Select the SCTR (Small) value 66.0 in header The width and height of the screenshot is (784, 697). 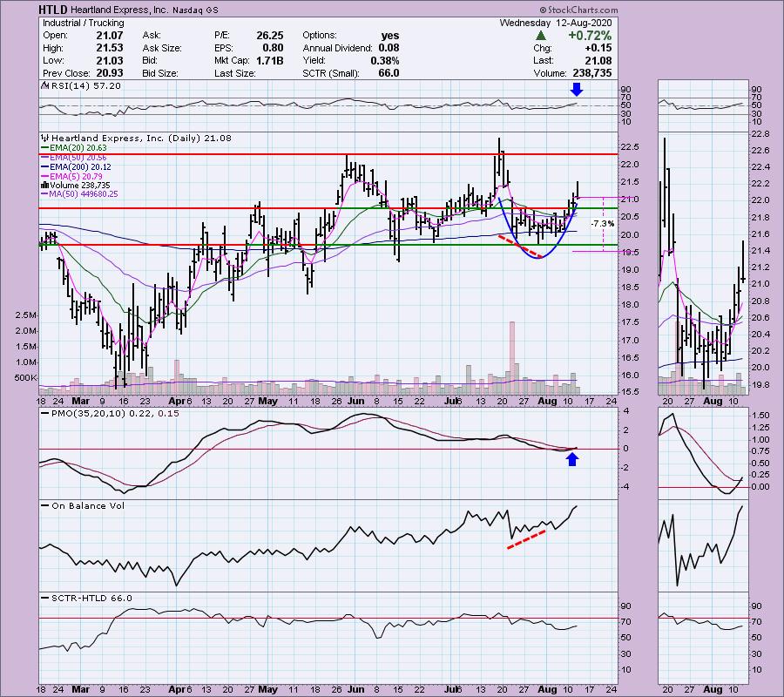389,73
